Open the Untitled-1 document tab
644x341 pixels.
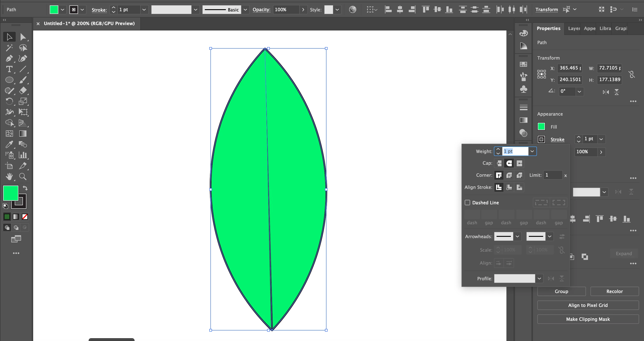[x=89, y=24]
